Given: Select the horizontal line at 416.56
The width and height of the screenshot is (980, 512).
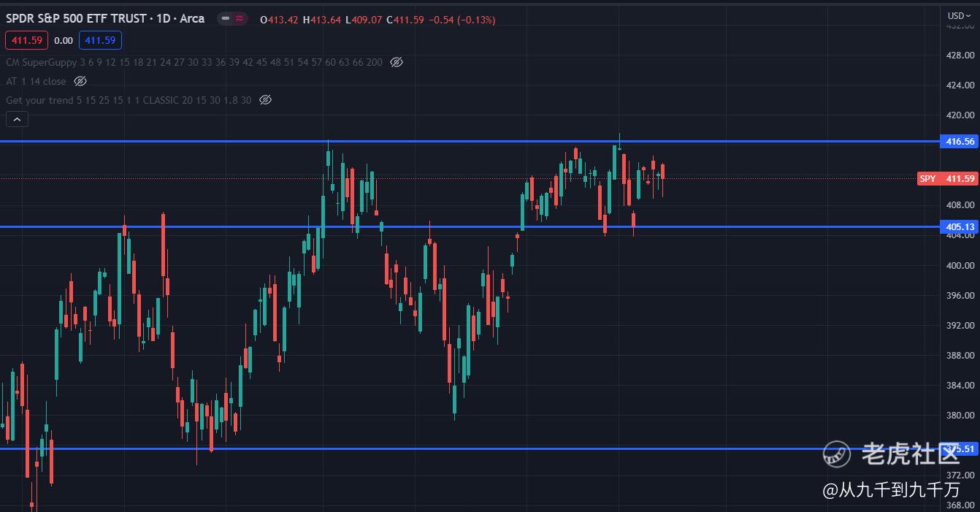Looking at the screenshot, I should pos(470,141).
